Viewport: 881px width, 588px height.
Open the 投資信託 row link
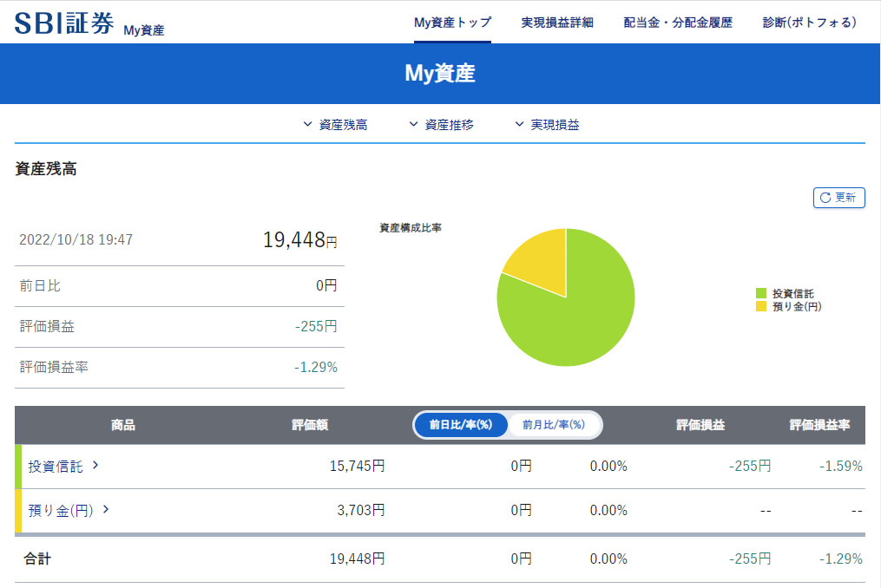56,467
